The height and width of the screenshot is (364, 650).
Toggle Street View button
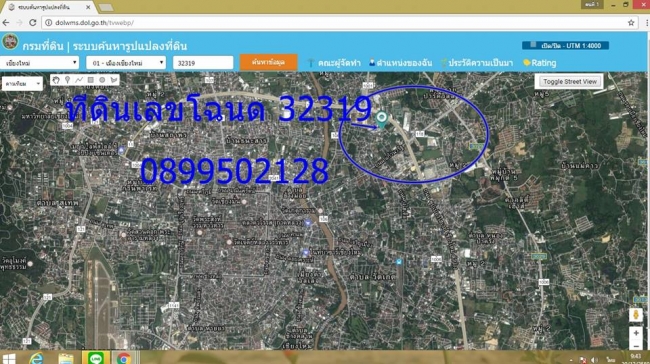click(x=570, y=82)
